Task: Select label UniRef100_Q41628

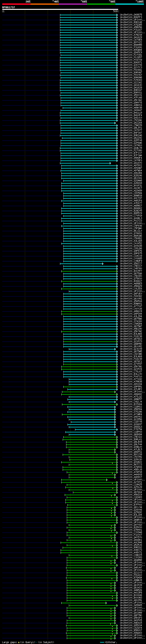Action: pos(131,87)
